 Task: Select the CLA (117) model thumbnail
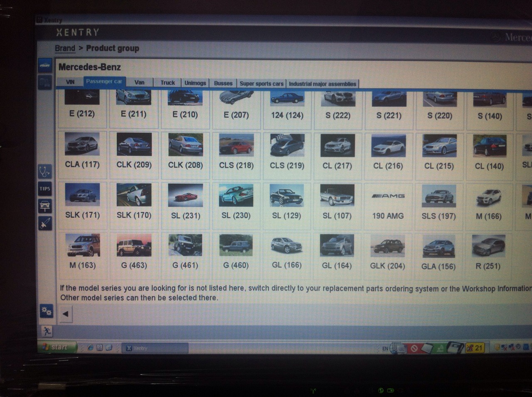click(82, 152)
